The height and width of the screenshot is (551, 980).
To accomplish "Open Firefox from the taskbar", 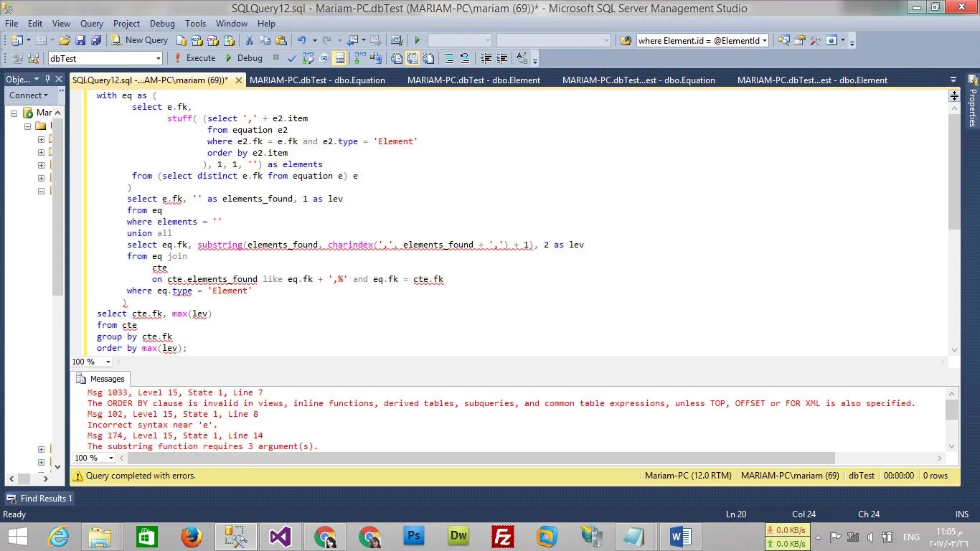I will (x=191, y=536).
